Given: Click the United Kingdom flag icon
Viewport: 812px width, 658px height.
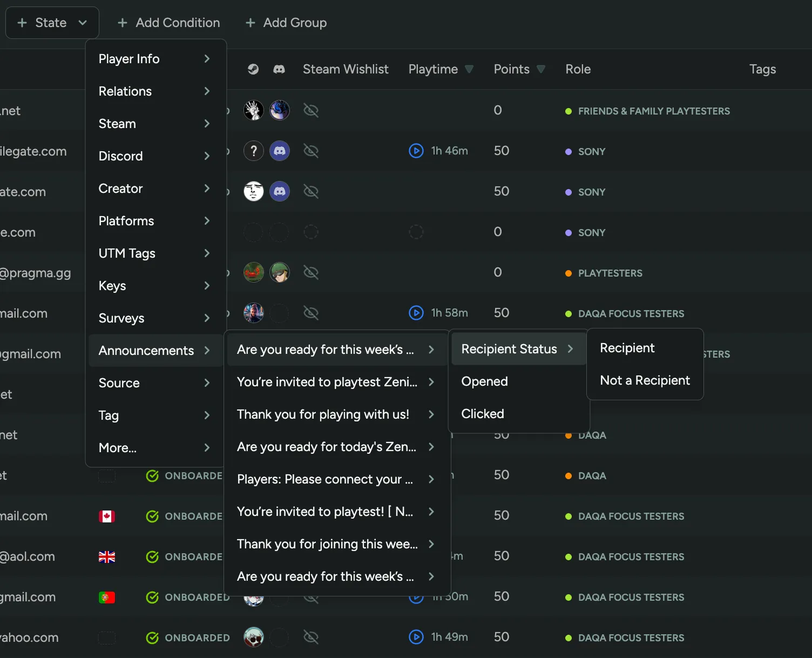Looking at the screenshot, I should tap(107, 557).
